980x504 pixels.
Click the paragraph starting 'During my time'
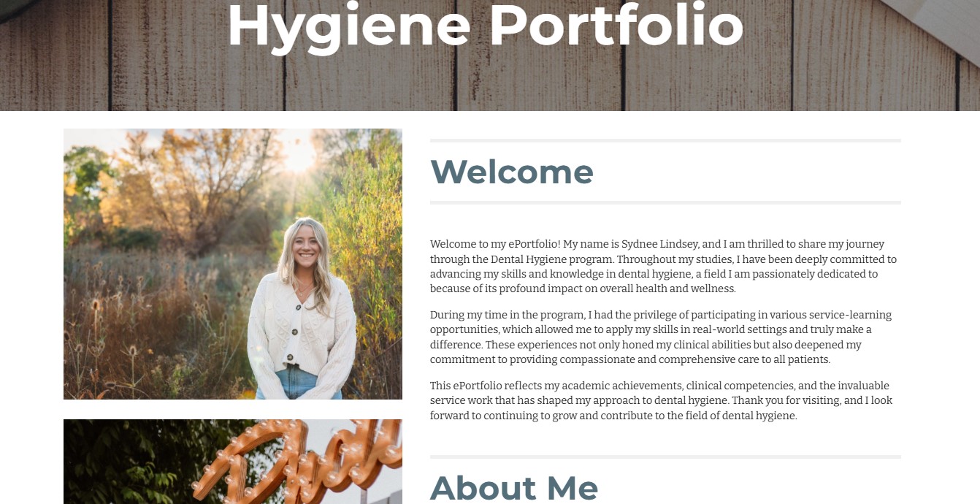click(x=661, y=337)
